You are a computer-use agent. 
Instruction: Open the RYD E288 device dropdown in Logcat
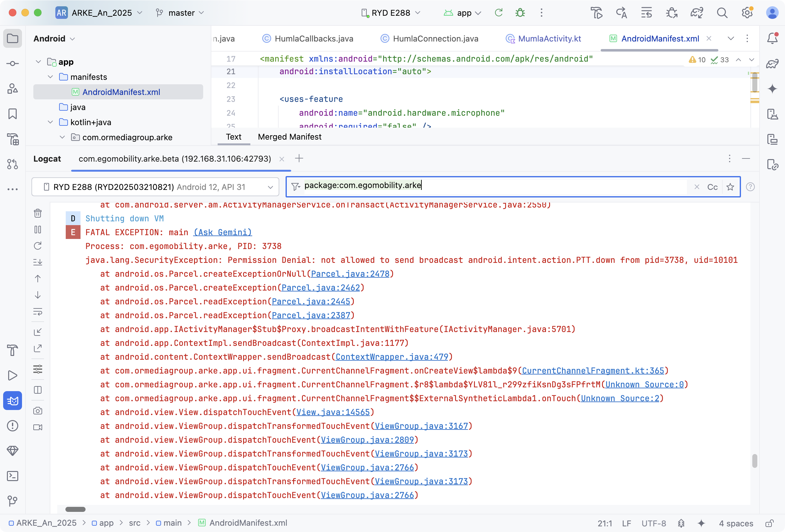pos(155,187)
